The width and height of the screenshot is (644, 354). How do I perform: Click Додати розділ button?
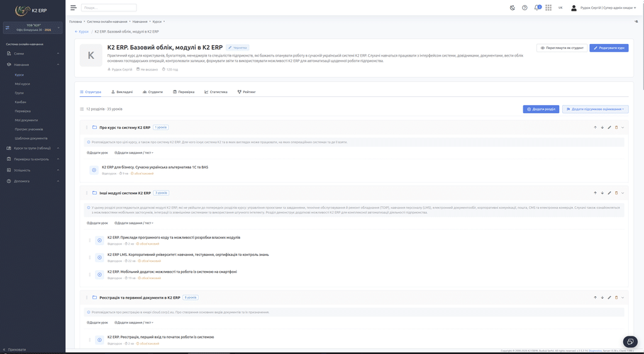541,109
